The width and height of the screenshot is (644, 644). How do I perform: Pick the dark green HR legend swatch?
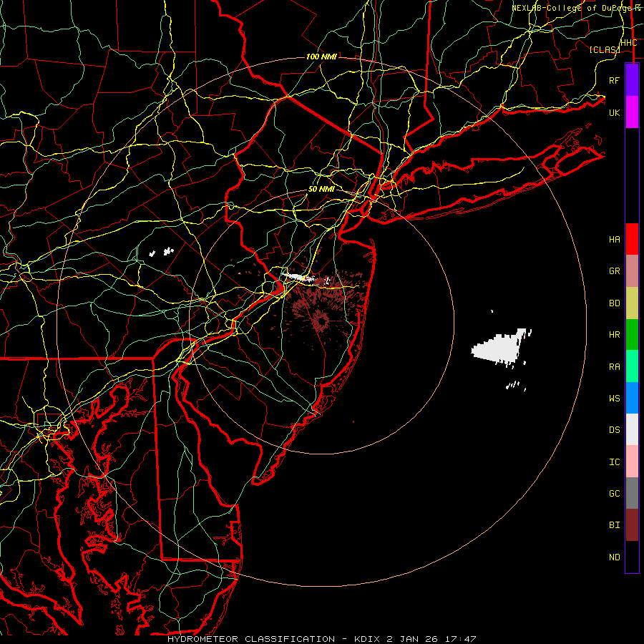(632, 334)
